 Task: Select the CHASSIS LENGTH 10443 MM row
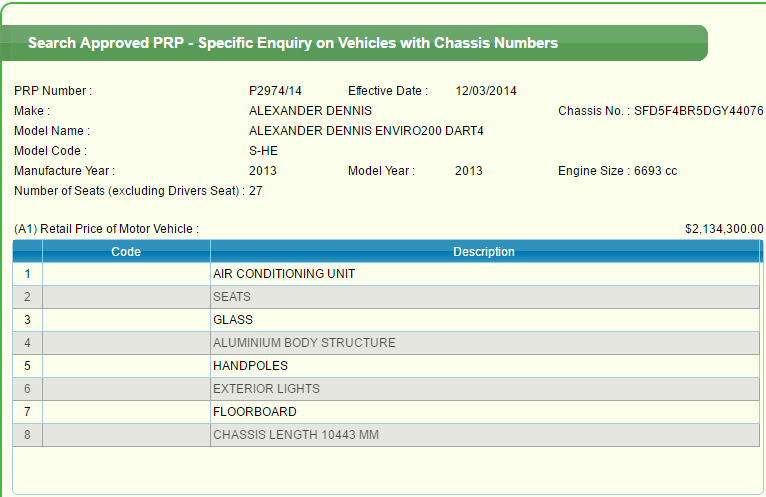coord(296,435)
